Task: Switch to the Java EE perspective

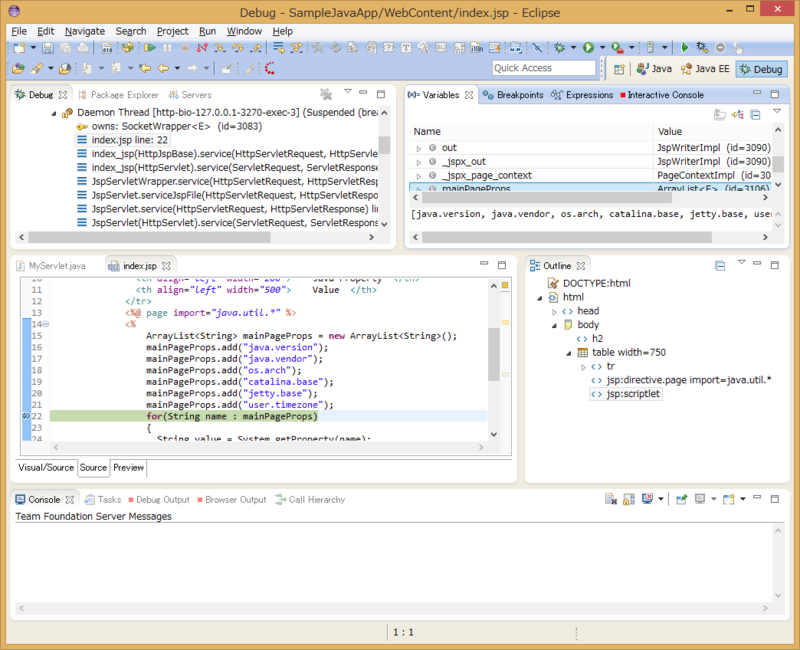Action: 704,69
